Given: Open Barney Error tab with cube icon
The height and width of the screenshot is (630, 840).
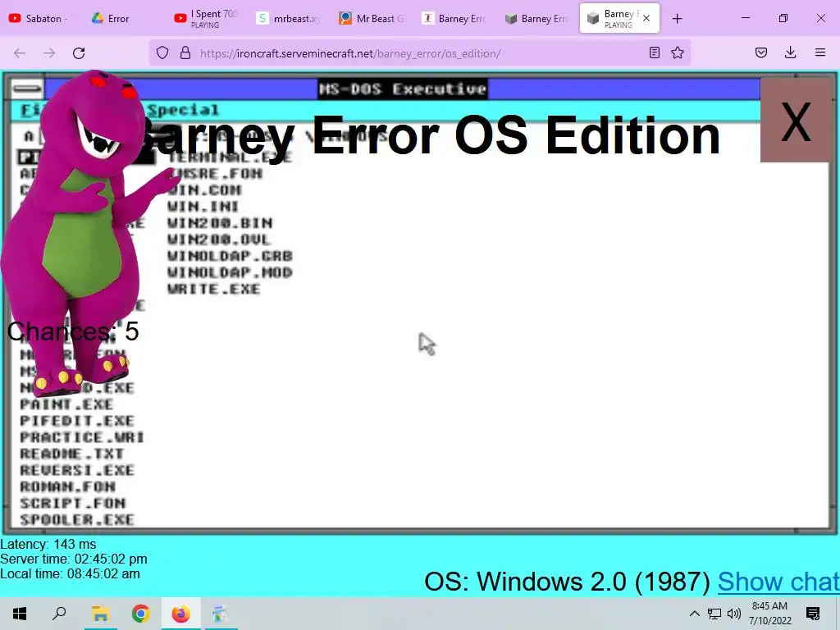Looking at the screenshot, I should coord(536,18).
